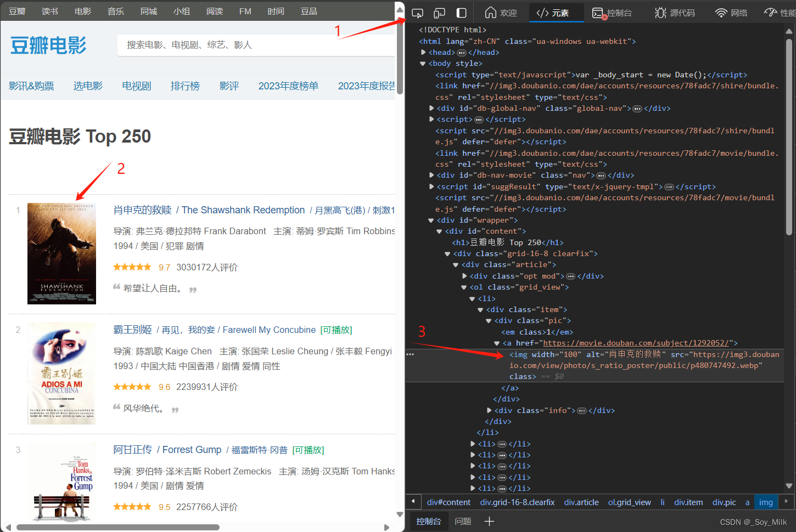Viewport: 796px width, 532px height.
Task: Click ol.grid_view breadcrumb
Action: (x=629, y=502)
